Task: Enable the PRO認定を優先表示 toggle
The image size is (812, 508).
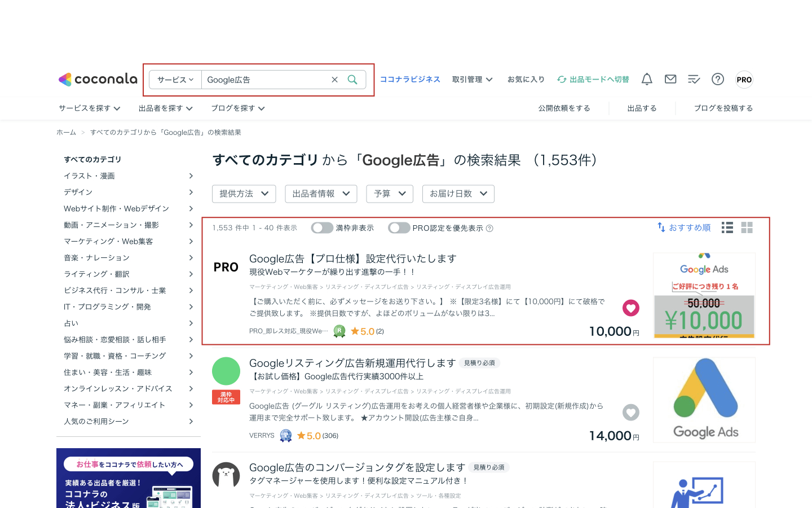Action: [399, 227]
